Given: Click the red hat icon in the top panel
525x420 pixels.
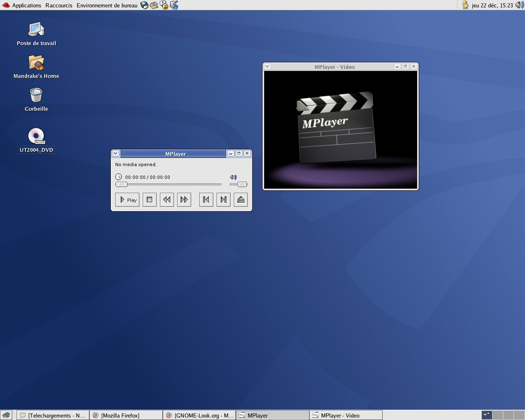Looking at the screenshot, I should (x=6, y=5).
